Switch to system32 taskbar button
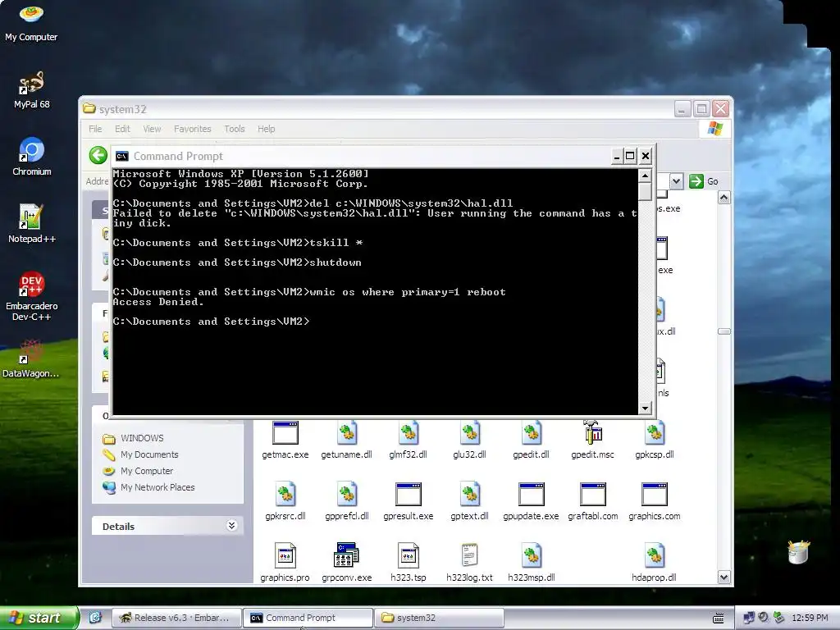The width and height of the screenshot is (840, 630). (440, 618)
